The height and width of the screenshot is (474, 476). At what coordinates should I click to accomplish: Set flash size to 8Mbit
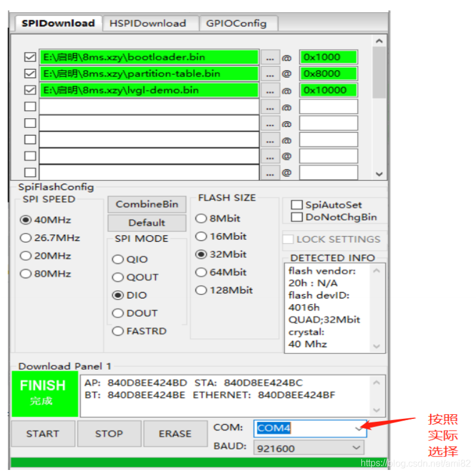click(x=217, y=218)
